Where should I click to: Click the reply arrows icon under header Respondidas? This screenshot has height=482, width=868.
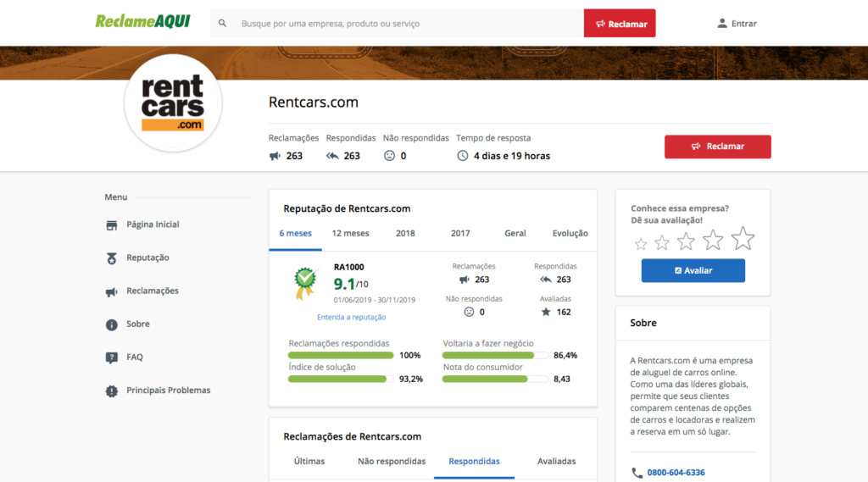(x=332, y=156)
